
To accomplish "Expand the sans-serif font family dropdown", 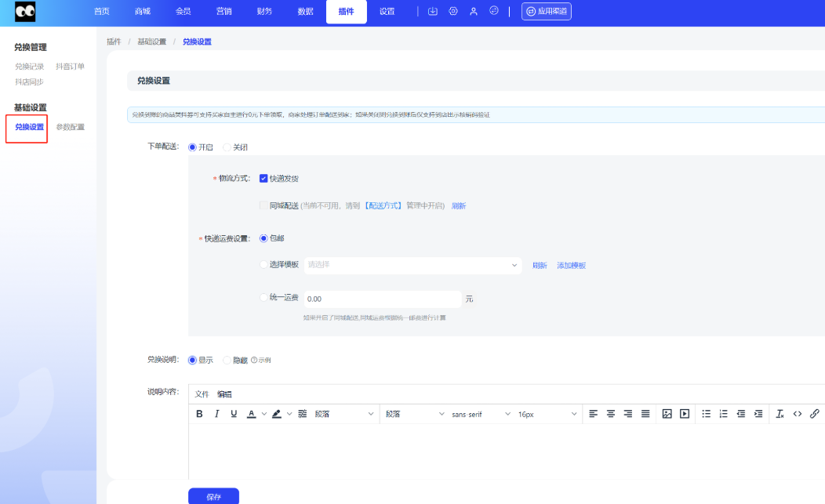I will pos(481,414).
